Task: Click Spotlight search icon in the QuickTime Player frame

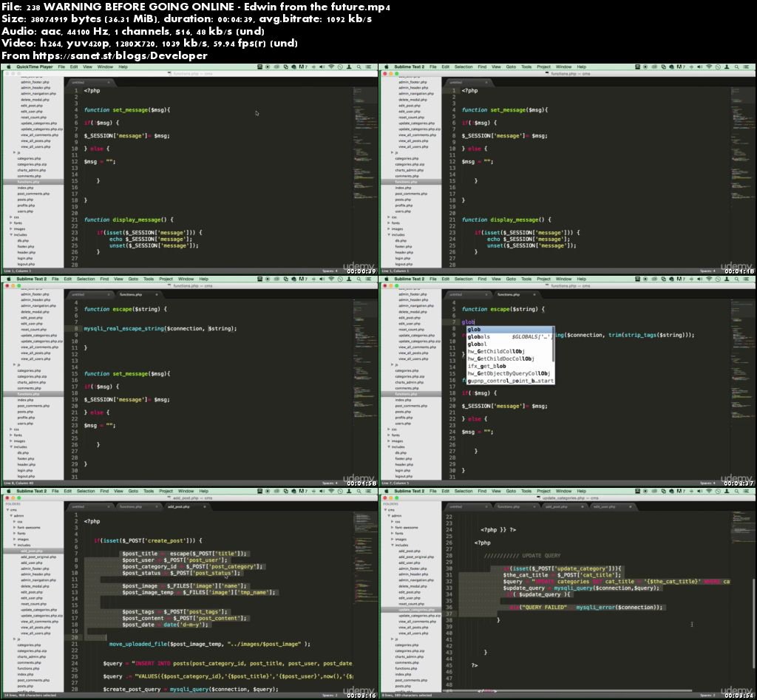Action: coord(359,67)
